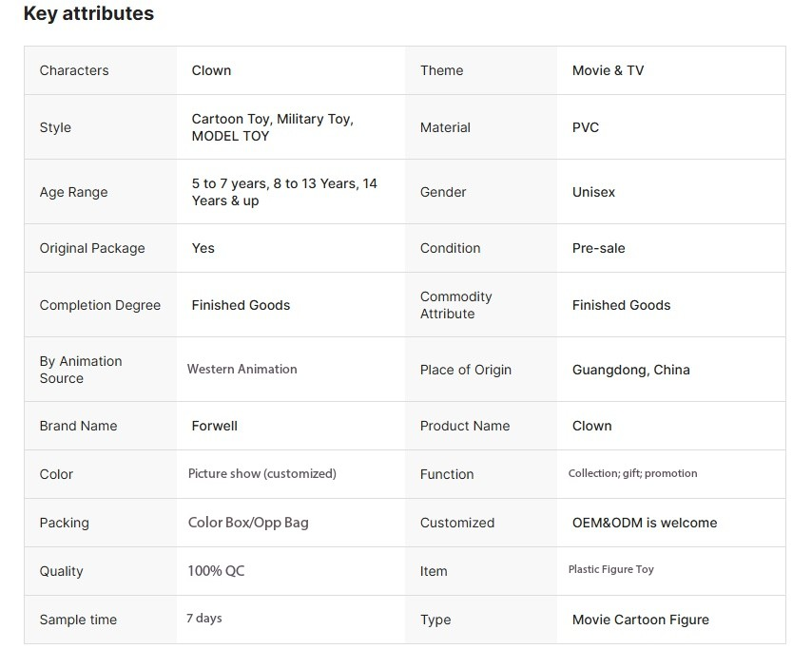
Task: Click the Characters value Clown
Action: click(211, 70)
